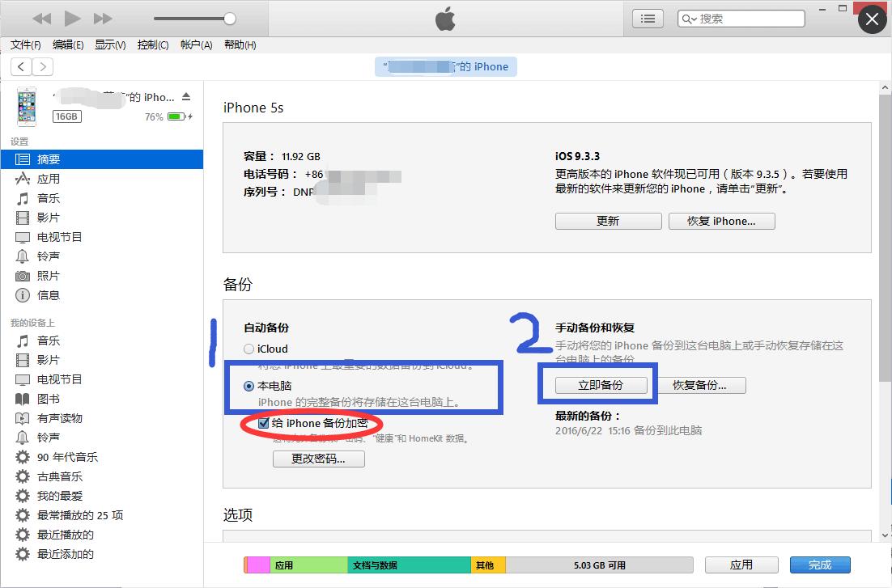This screenshot has height=588, width=892.
Task: Click 恢复 iPhone button
Action: click(x=721, y=220)
